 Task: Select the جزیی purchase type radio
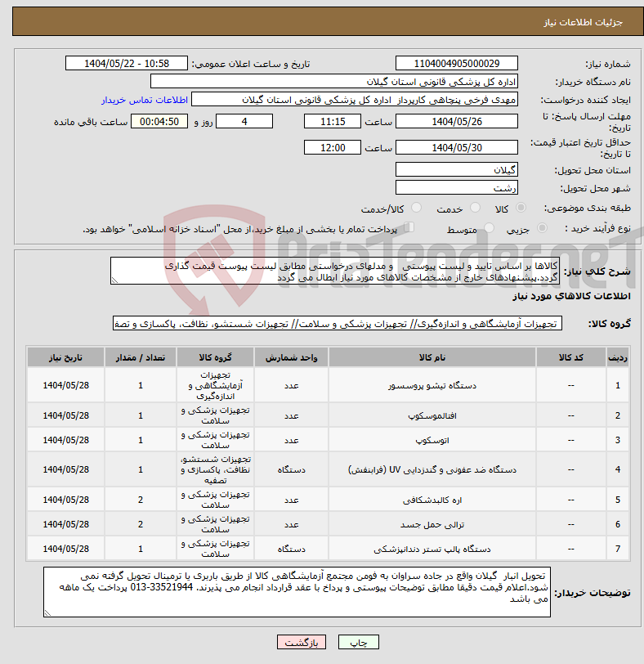coord(542,228)
